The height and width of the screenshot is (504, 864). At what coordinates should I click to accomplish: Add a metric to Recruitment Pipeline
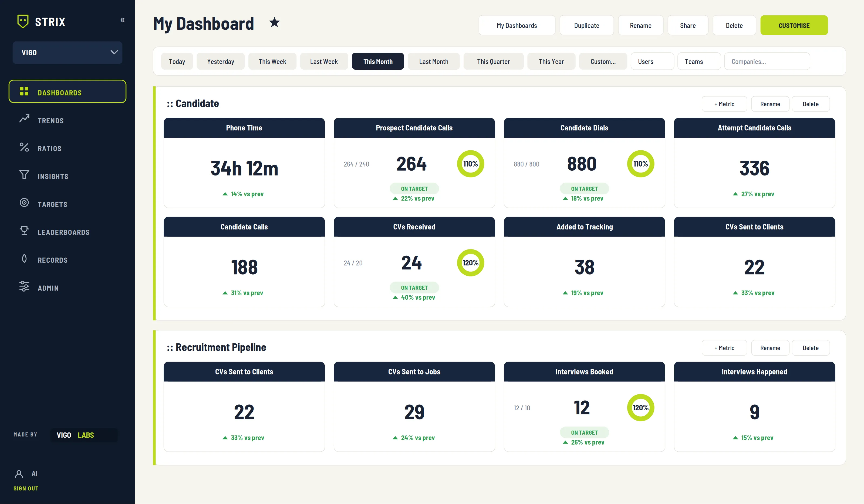[724, 348]
